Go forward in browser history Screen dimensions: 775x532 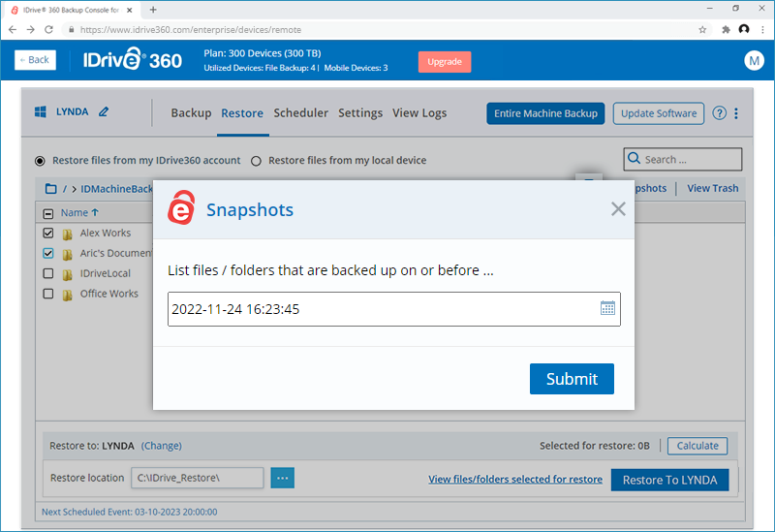(x=31, y=30)
